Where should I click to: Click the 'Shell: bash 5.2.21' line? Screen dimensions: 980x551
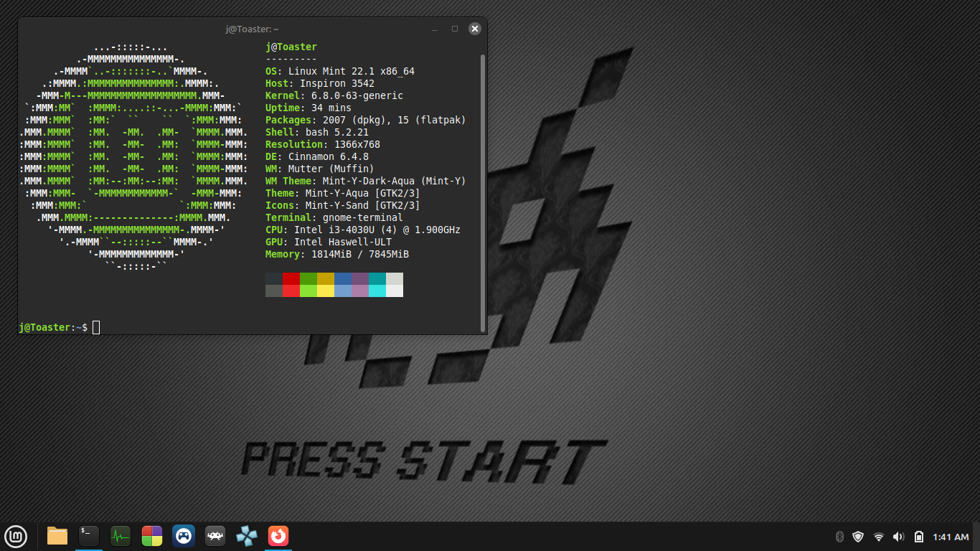pos(317,132)
